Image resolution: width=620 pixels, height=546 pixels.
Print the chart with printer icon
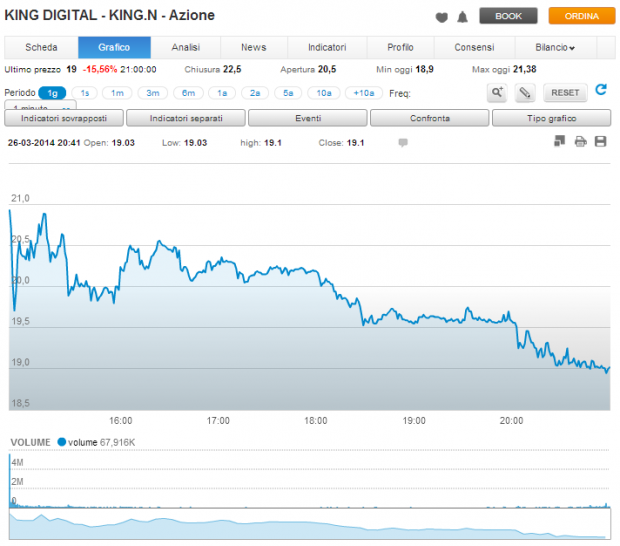580,141
